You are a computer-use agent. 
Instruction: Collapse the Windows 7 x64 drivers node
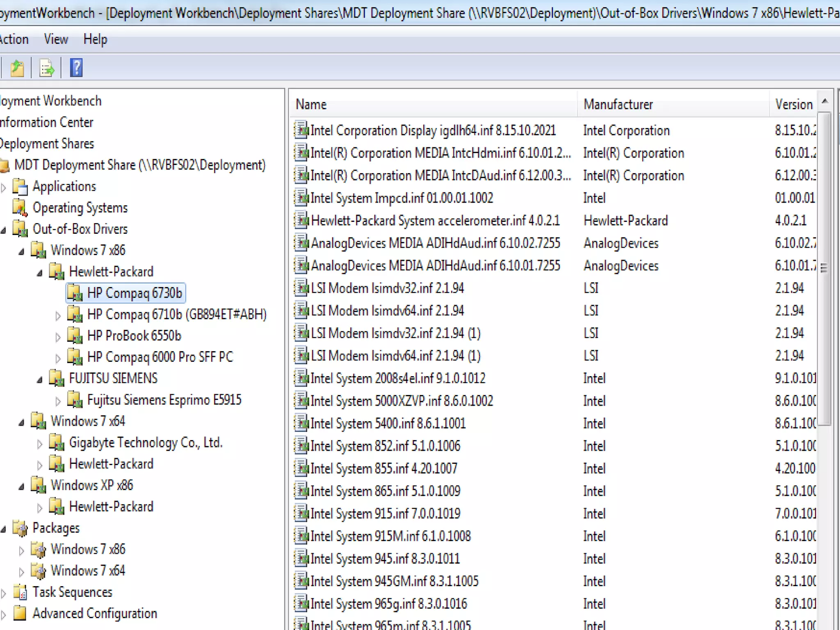[x=21, y=422]
